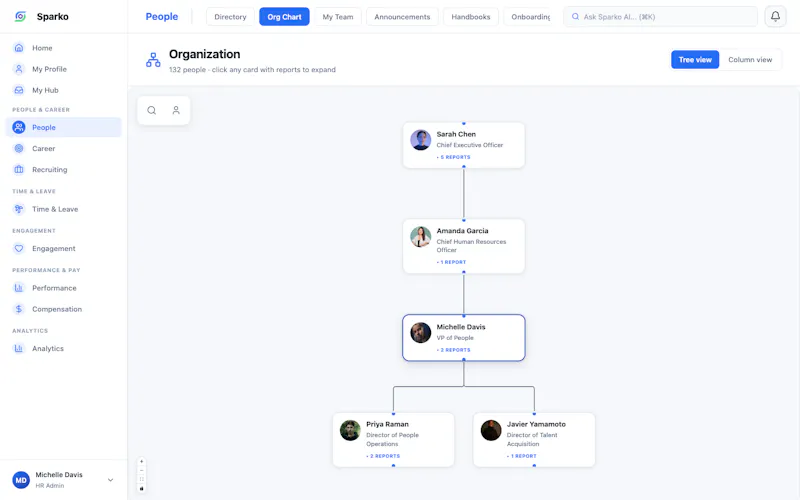The height and width of the screenshot is (500, 800).
Task: Select the Org Chart tab
Action: coord(284,17)
